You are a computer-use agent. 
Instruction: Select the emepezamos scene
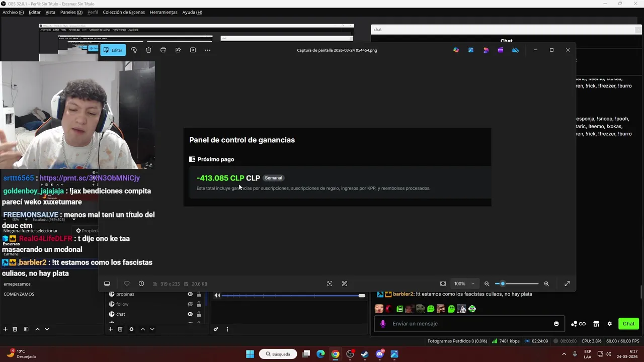[x=17, y=284]
